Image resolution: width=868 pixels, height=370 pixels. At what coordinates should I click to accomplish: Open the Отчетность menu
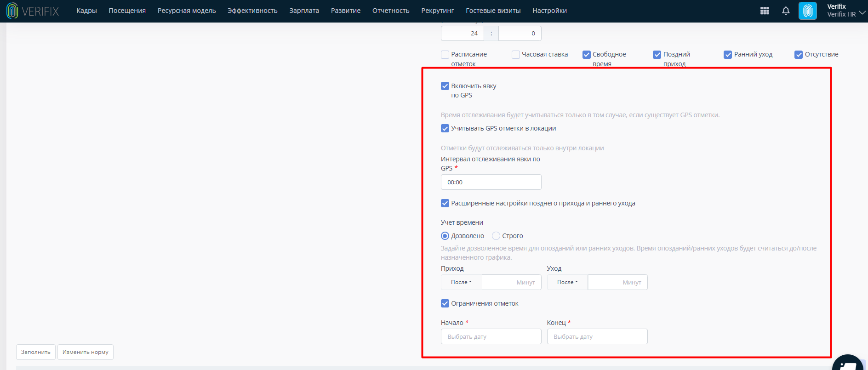[391, 11]
